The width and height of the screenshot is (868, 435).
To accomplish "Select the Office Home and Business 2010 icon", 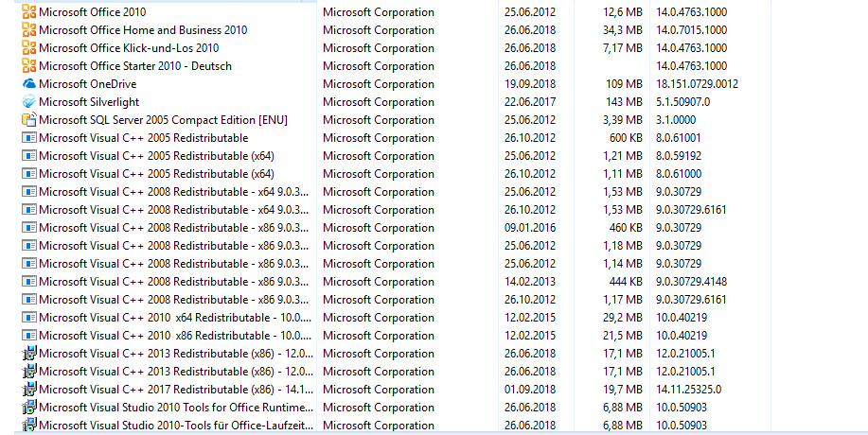I will (x=28, y=30).
